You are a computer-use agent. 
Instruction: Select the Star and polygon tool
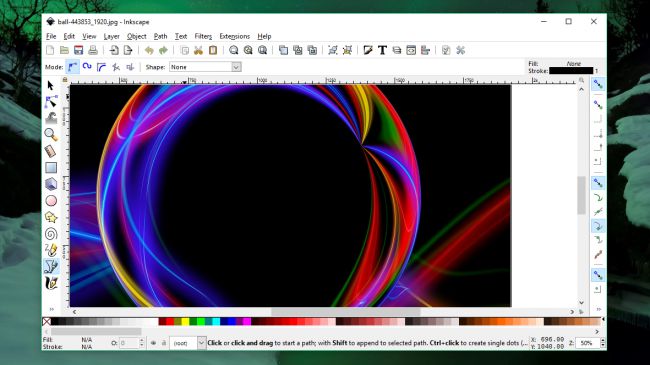pos(51,217)
